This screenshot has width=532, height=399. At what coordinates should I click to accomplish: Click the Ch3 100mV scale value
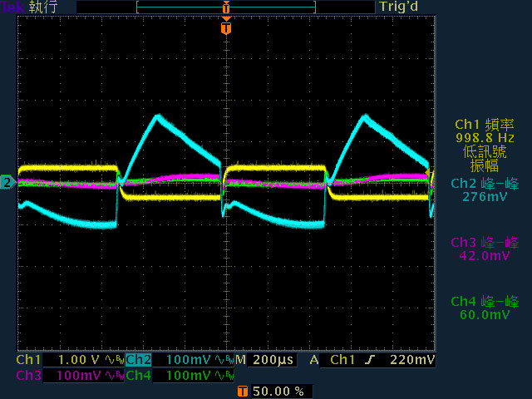click(79, 375)
